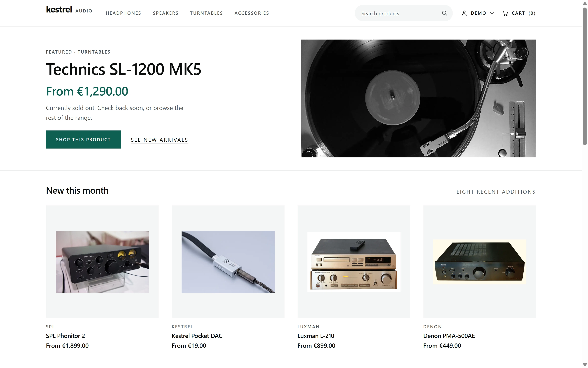Click the From €1,290.00 price
The width and height of the screenshot is (588, 368).
point(87,91)
